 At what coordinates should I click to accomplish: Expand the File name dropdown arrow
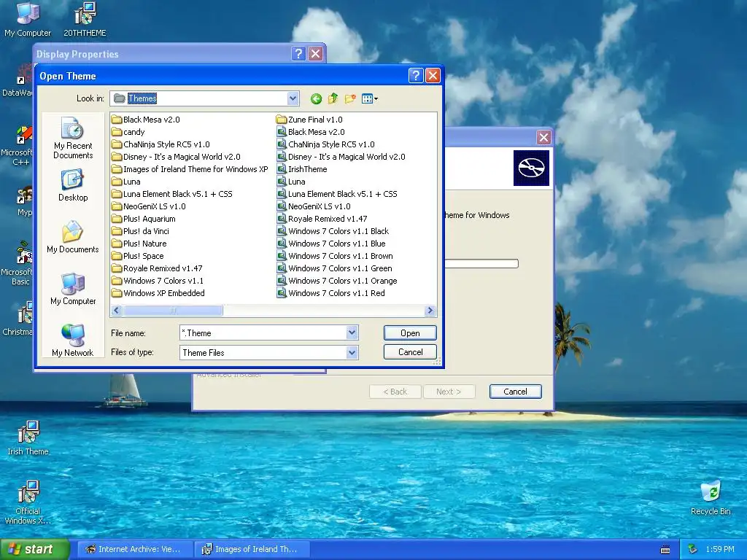(352, 332)
